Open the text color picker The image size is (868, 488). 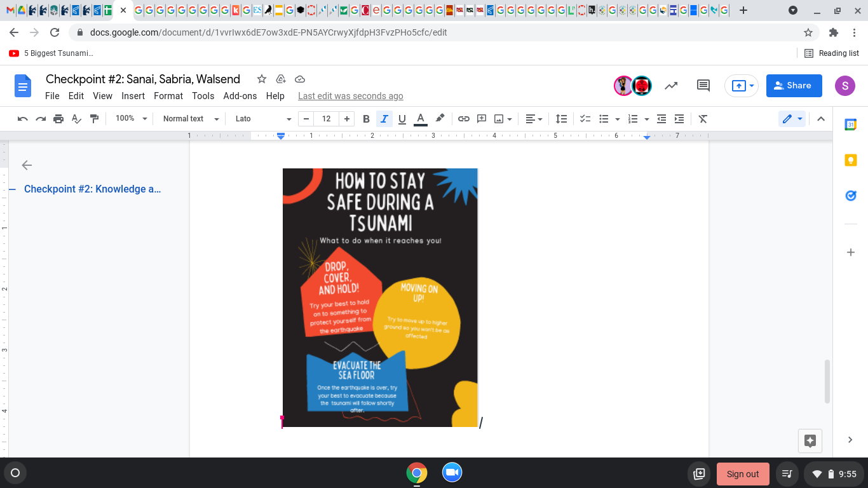420,119
